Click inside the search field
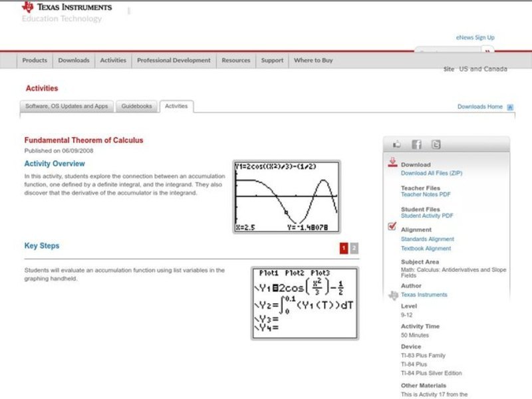This screenshot has width=532, height=399. click(446, 51)
